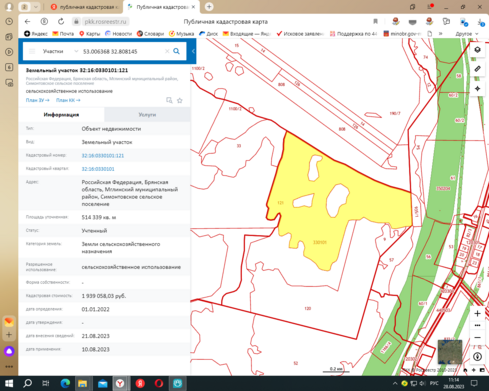
Task: Click the pkk.rosreestr.ru address field
Action: [x=105, y=22]
